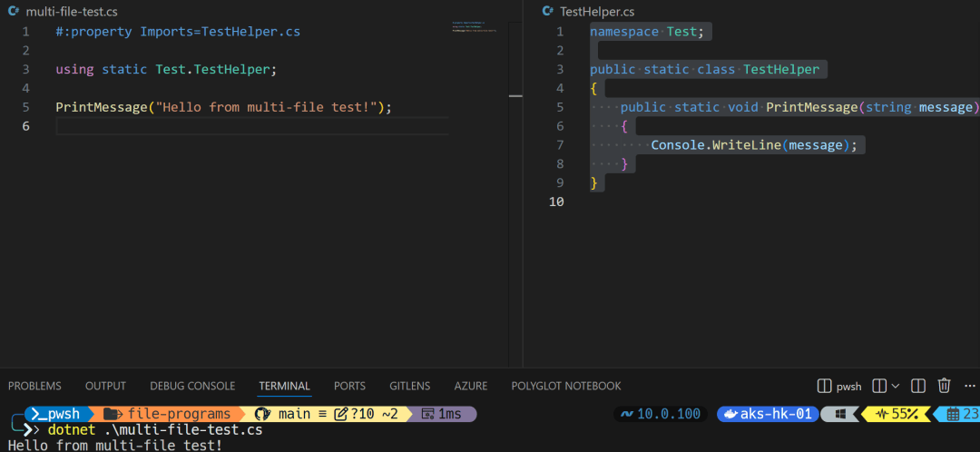Click the 55% memory usage segment
Image resolution: width=980 pixels, height=452 pixels.
click(x=898, y=414)
